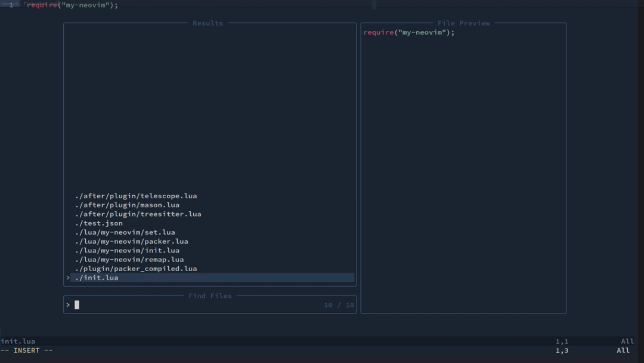Click the blinking cursor in the prompt

tap(76, 304)
